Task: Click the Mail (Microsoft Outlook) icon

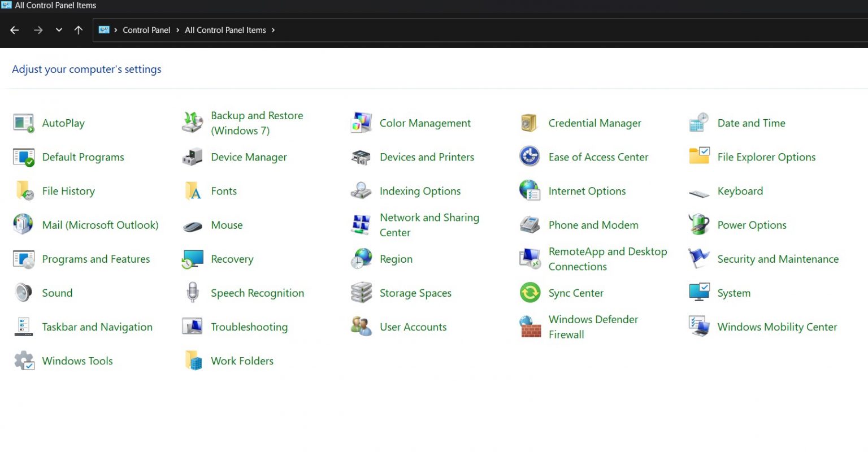Action: (23, 224)
